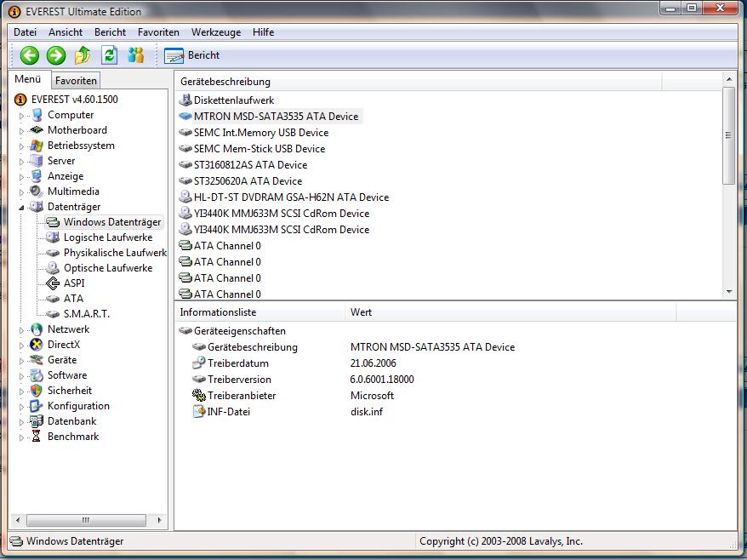The image size is (747, 560).
Task: Expand the Motherboard tree node
Action: pyautogui.click(x=21, y=130)
